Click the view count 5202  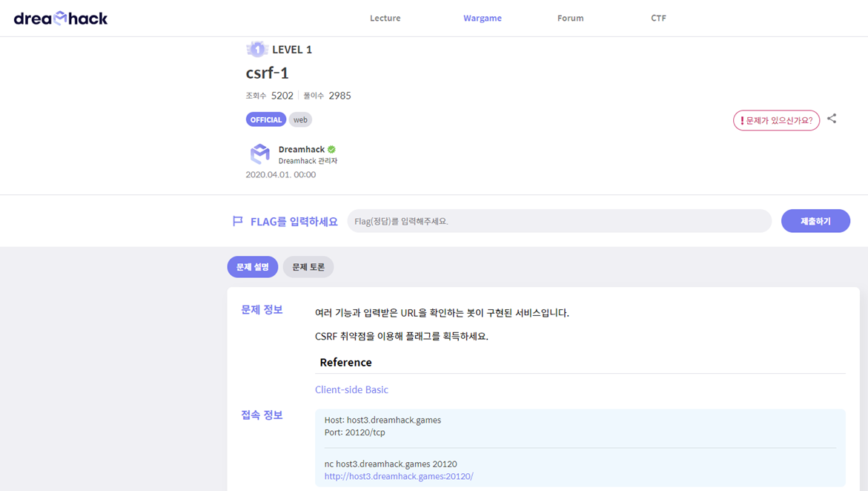[x=282, y=96]
